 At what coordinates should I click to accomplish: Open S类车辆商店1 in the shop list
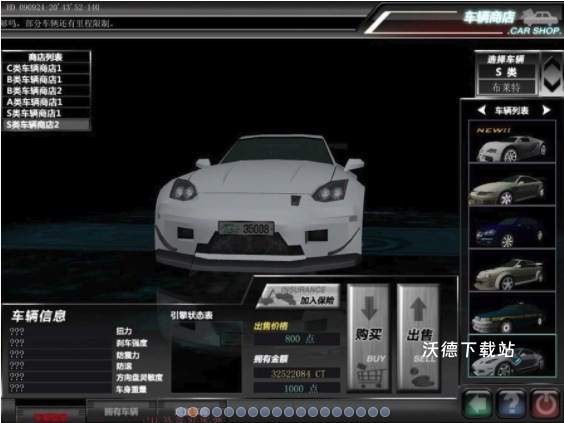[x=46, y=113]
